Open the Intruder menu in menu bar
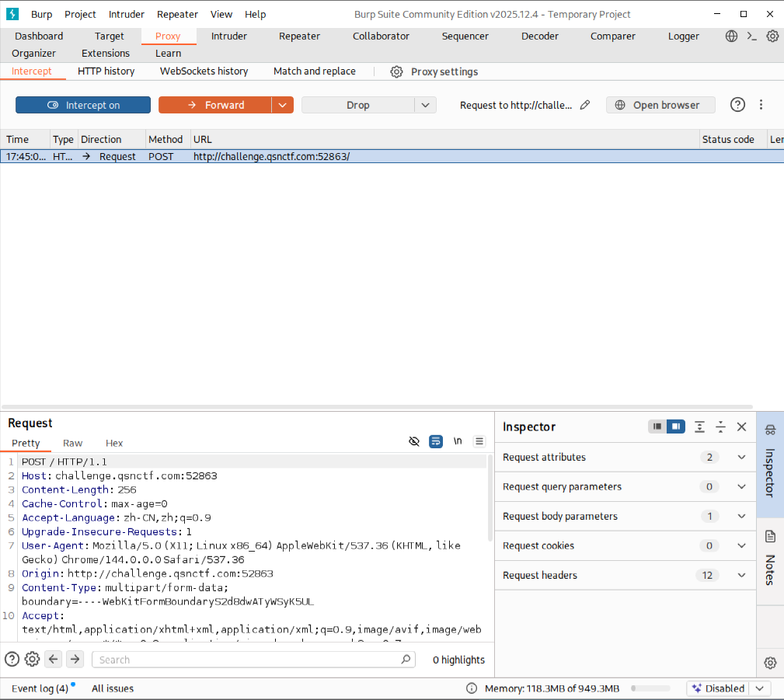This screenshot has width=784, height=700. tap(127, 15)
